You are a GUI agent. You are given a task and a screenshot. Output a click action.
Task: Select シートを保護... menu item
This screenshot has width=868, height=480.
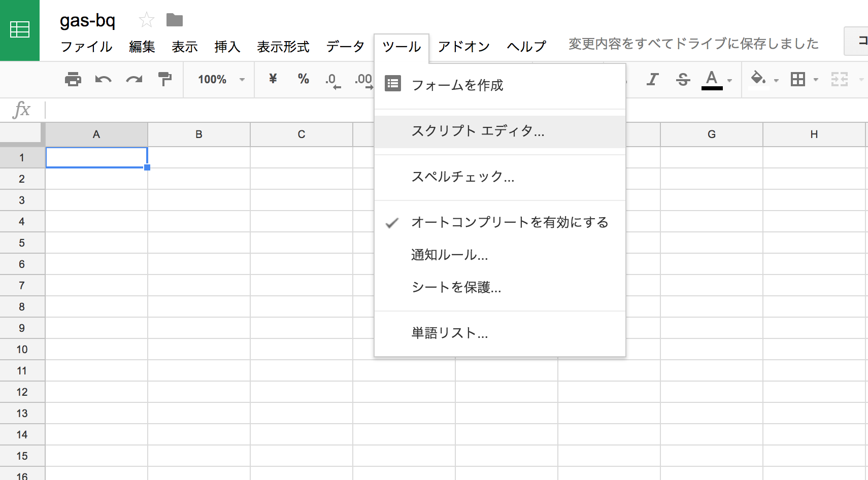[500, 287]
